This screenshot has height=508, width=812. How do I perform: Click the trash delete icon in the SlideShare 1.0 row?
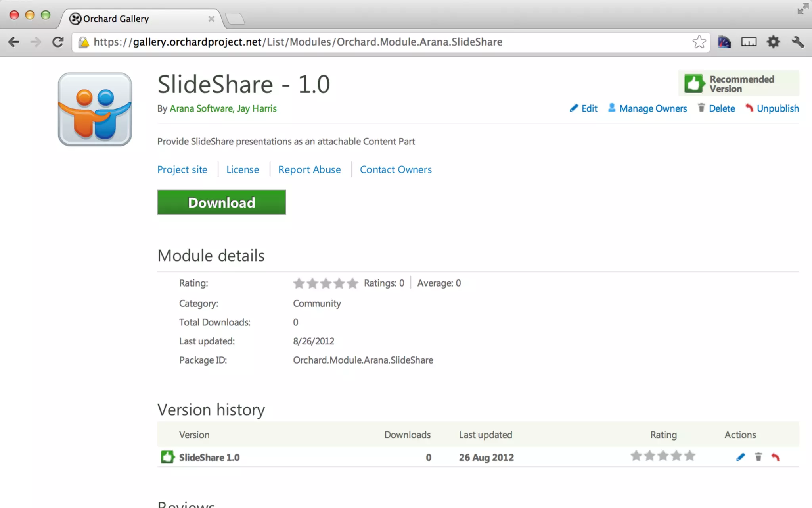tap(758, 457)
